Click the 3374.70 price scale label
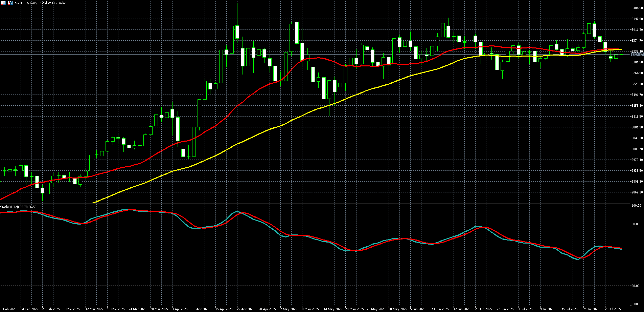644x312 pixels. pyautogui.click(x=637, y=41)
